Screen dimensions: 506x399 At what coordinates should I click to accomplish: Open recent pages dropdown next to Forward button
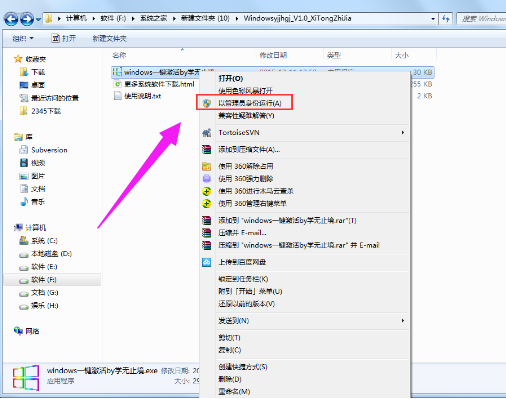click(39, 19)
